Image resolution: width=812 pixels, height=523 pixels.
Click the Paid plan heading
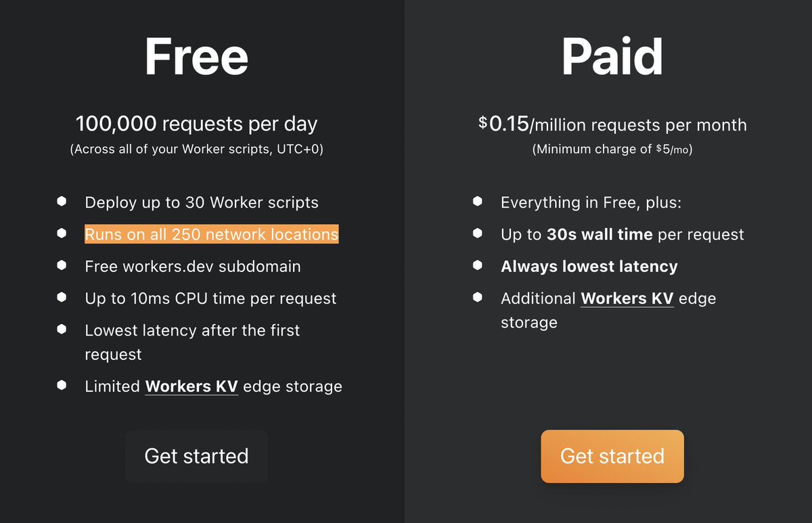tap(612, 57)
